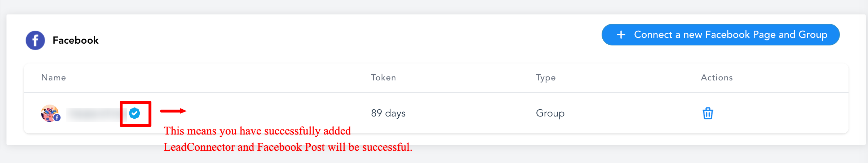This screenshot has height=163, width=868.
Task: Open the connected group's avatar picture
Action: (49, 113)
